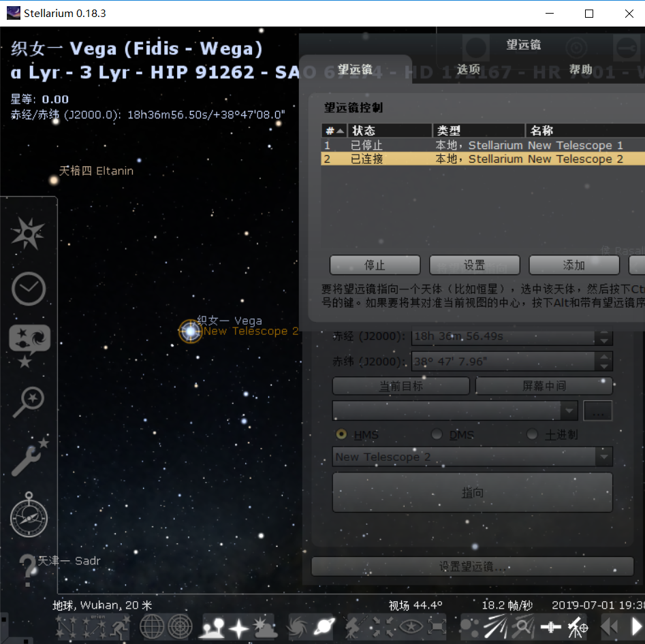Switch to 帮助 tab

[x=580, y=69]
